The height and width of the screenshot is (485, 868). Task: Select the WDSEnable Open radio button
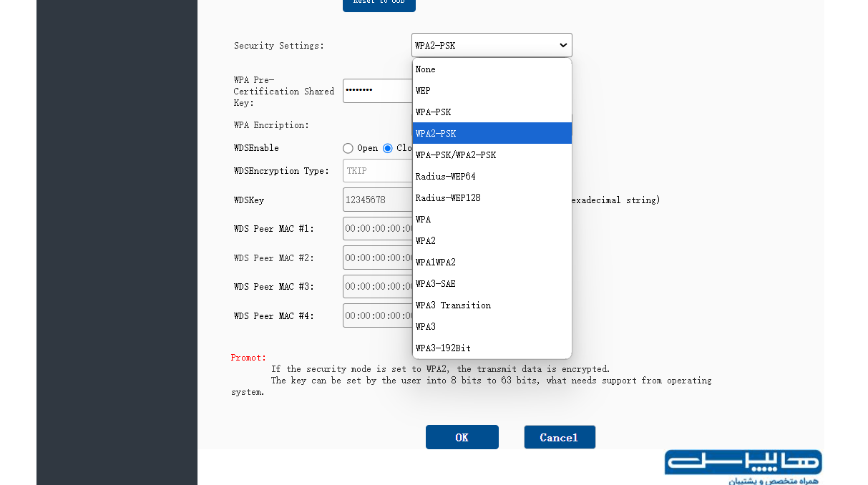(348, 148)
